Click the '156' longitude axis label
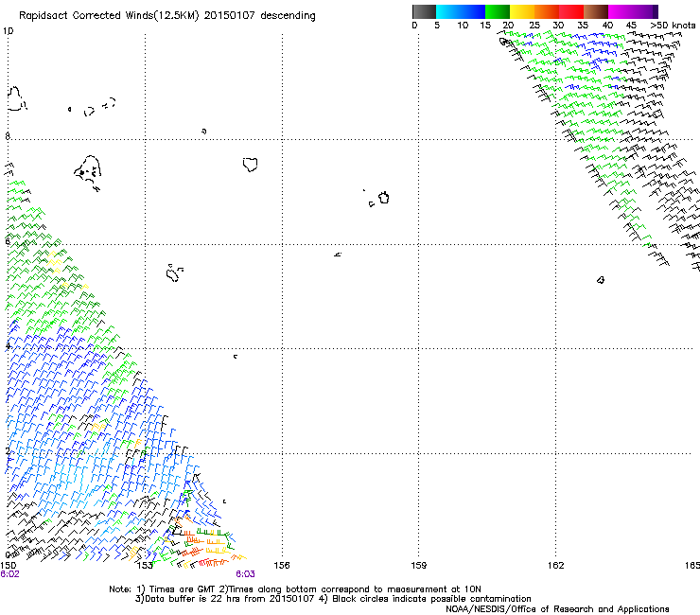The image size is (700, 615). (282, 566)
